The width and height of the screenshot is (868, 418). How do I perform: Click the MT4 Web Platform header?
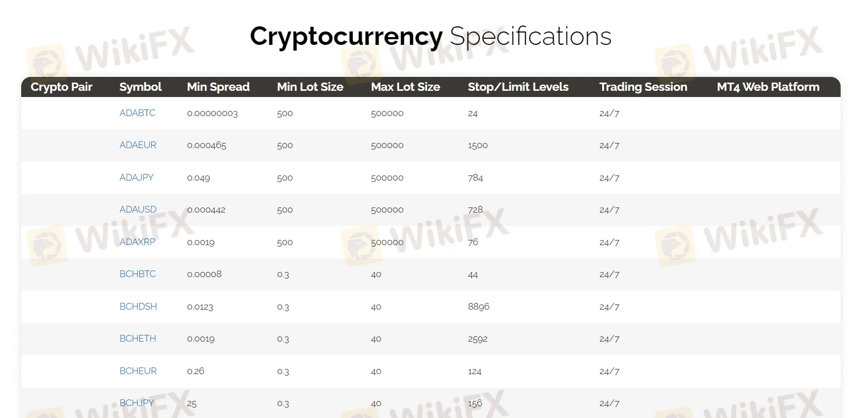pyautogui.click(x=768, y=87)
